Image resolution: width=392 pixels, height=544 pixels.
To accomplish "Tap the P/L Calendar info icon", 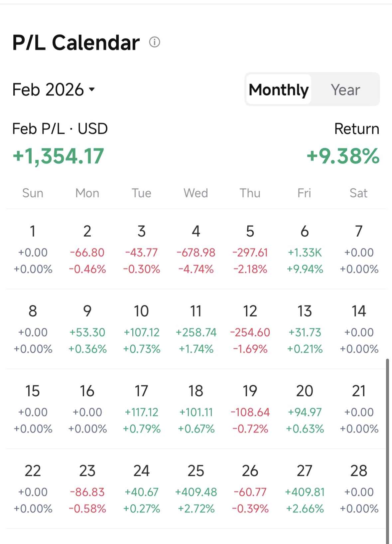I will (155, 42).
